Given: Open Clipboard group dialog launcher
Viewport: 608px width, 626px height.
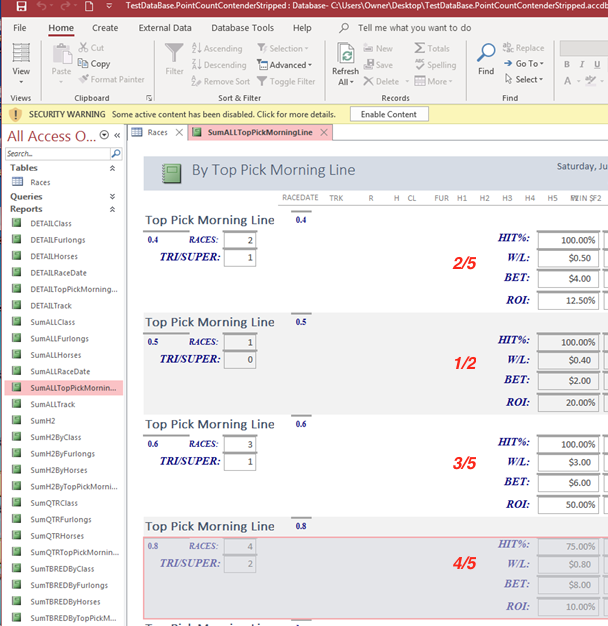Looking at the screenshot, I should (x=149, y=98).
